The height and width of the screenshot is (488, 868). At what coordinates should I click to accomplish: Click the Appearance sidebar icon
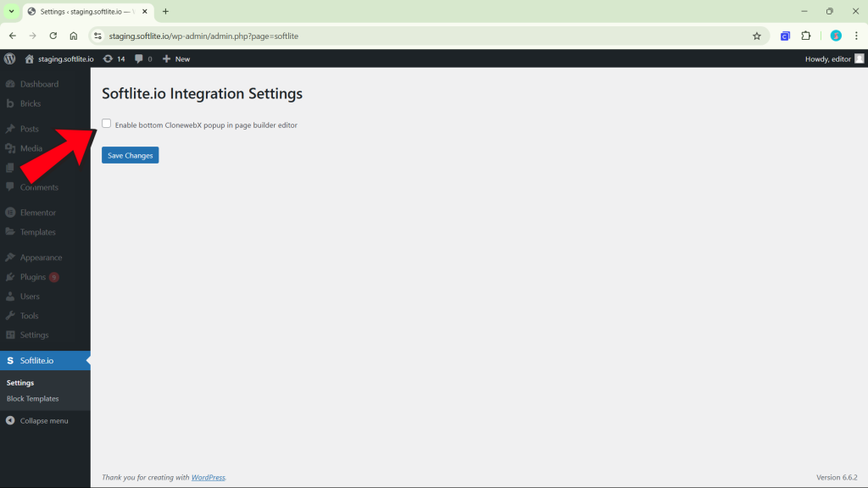click(x=9, y=257)
